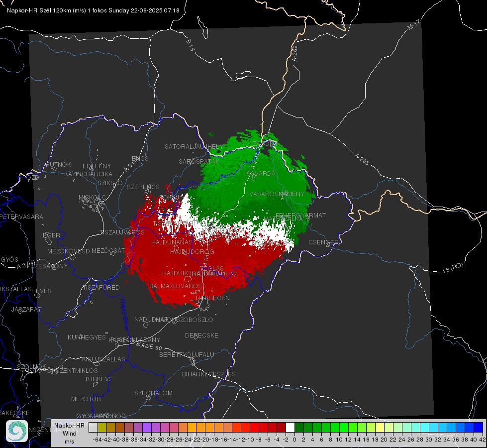
Task: Click the swirl logo icon in bottom-left corner
Action: pyautogui.click(x=17, y=431)
